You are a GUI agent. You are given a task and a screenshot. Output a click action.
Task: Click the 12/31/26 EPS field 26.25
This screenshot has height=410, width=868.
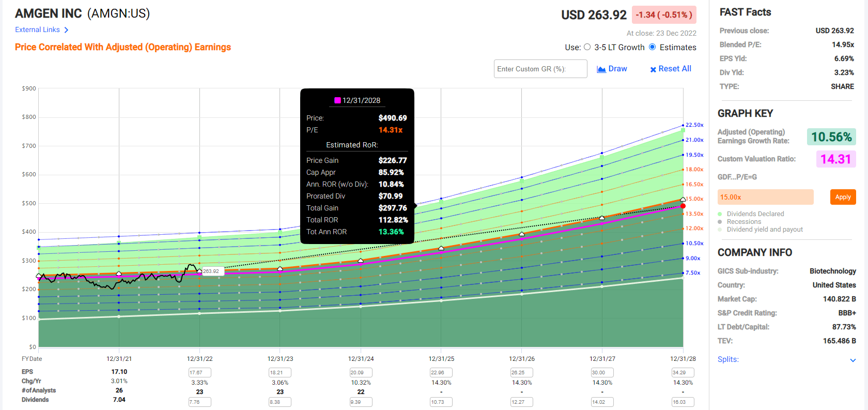click(522, 373)
